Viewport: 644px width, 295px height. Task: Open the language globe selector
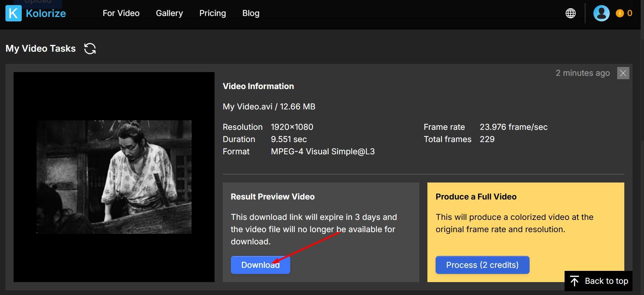click(x=571, y=13)
